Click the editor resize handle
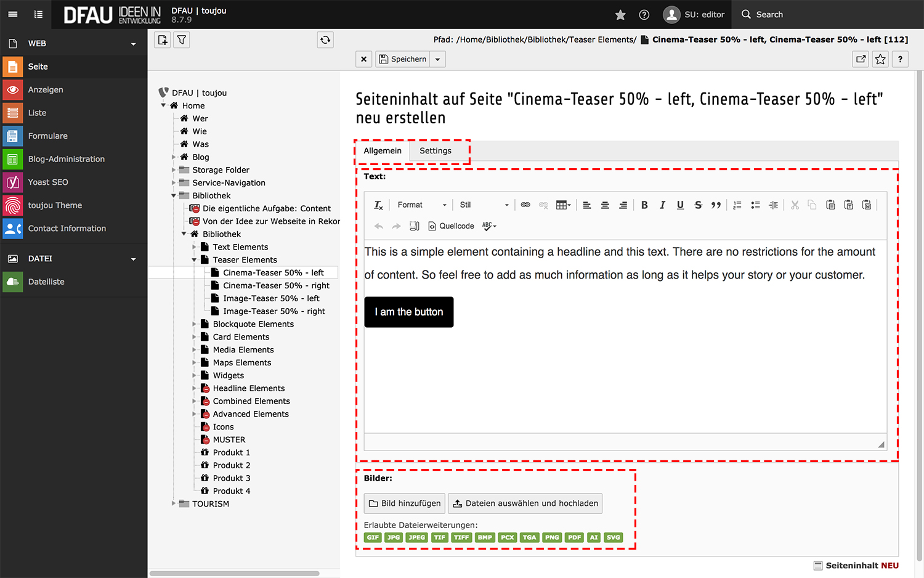 881,444
